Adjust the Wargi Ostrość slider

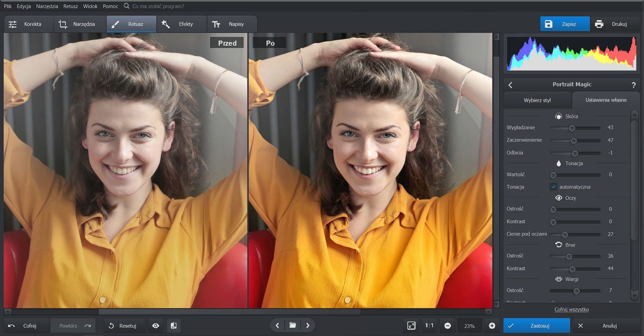point(575,291)
